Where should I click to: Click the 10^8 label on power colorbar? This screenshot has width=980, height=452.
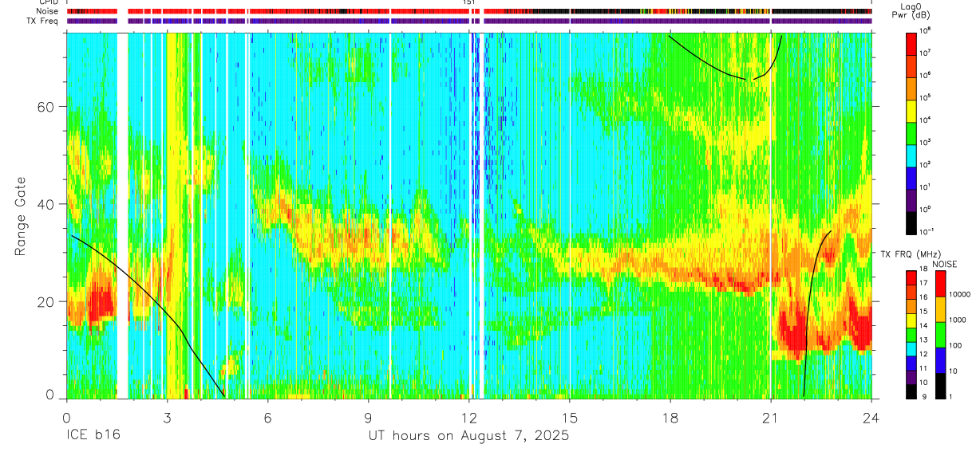pos(927,30)
